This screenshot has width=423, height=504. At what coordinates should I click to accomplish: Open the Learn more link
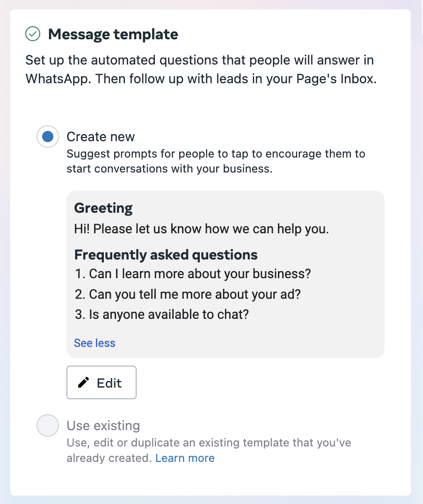coord(185,458)
